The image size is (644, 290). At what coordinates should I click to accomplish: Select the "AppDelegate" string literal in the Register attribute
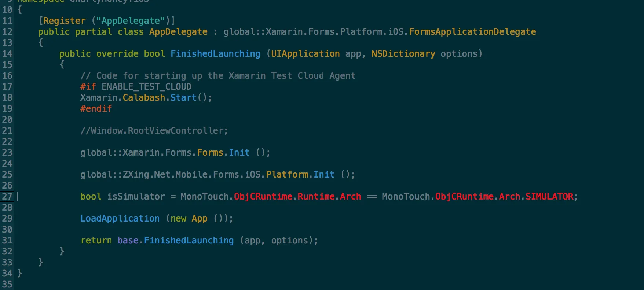point(131,21)
